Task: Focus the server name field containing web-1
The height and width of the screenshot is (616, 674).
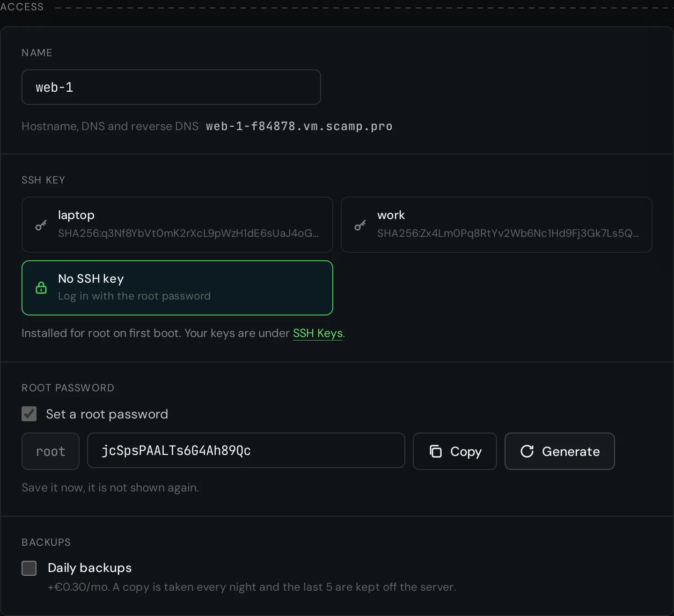Action: pyautogui.click(x=171, y=87)
